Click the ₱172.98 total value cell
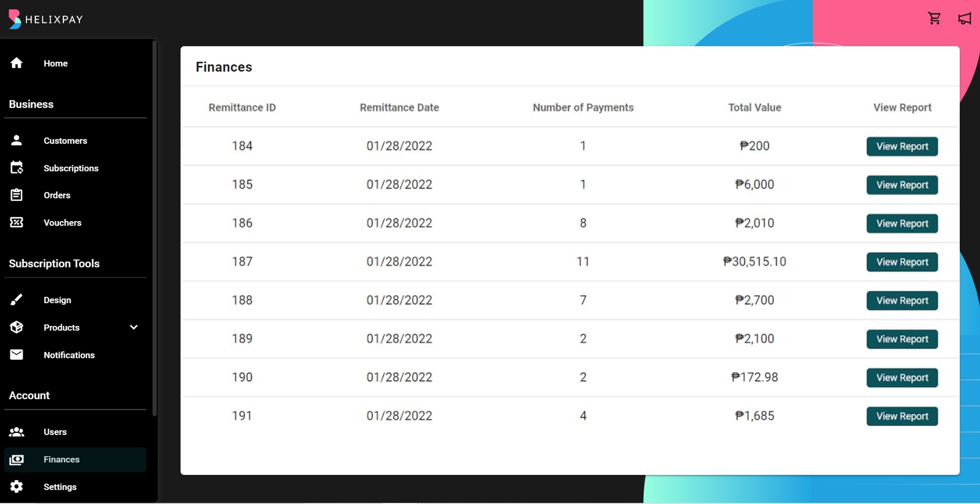The image size is (980, 504). tap(755, 377)
